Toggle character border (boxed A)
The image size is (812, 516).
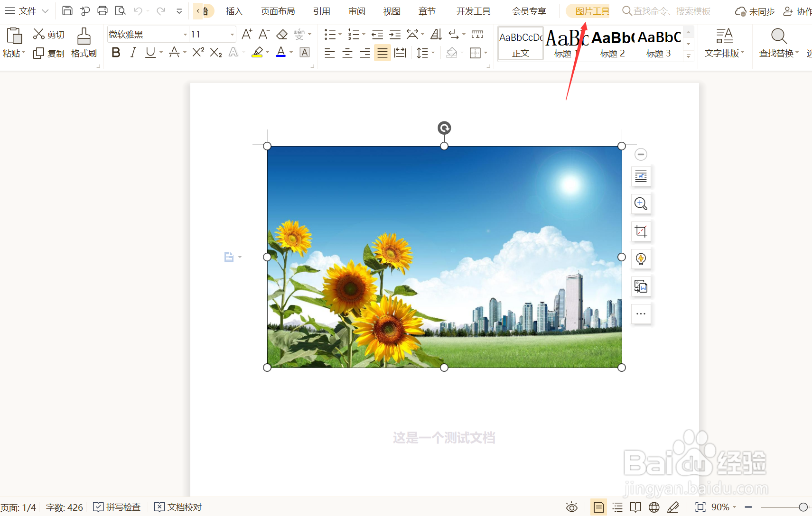pos(305,53)
